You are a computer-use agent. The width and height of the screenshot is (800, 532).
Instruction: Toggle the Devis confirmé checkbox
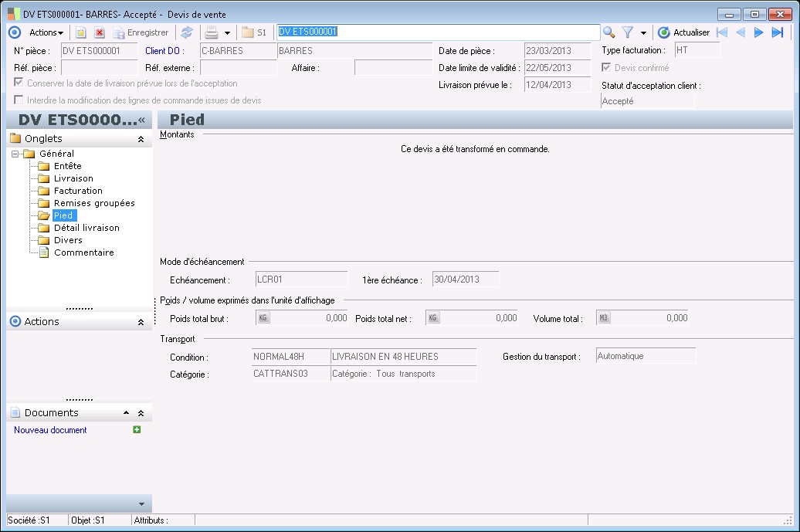point(606,68)
